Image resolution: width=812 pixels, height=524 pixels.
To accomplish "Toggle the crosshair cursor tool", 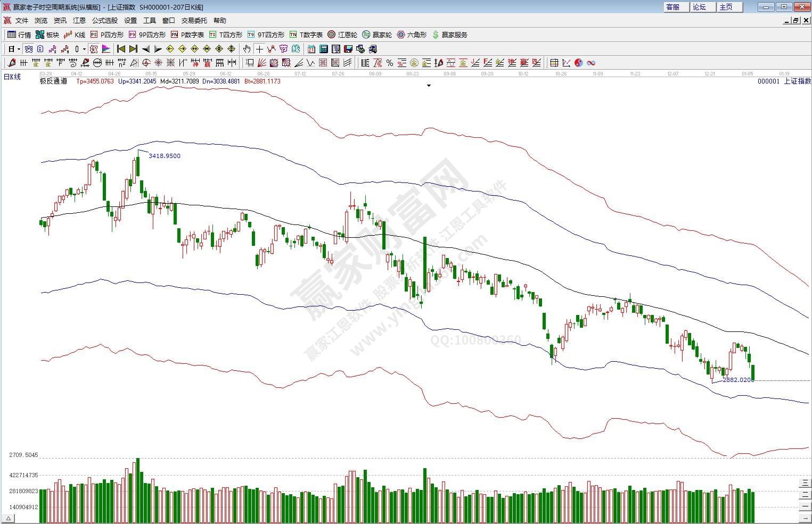I will pyautogui.click(x=259, y=49).
